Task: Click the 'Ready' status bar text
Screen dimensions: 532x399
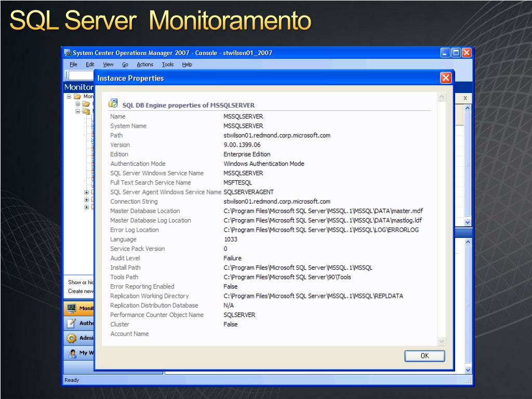Action: click(x=72, y=380)
